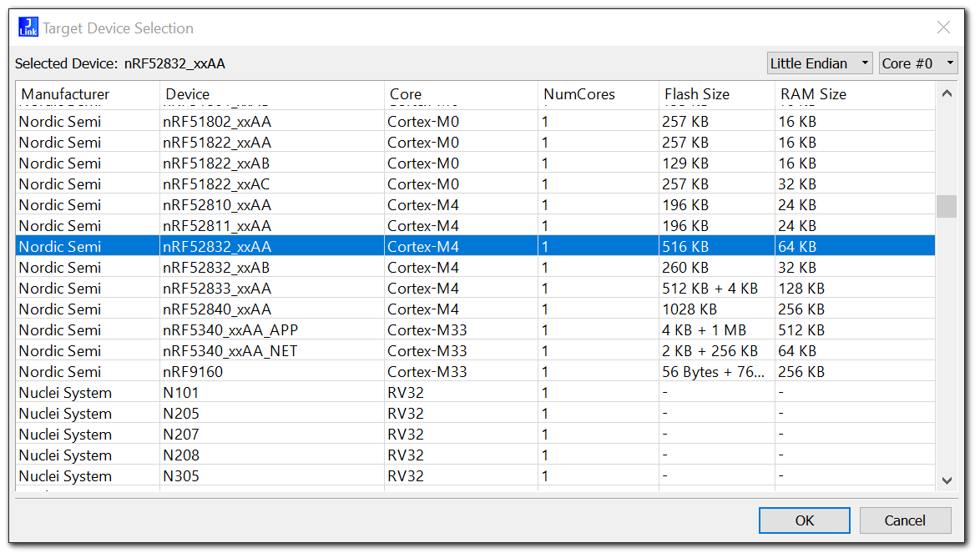The height and width of the screenshot is (558, 980).
Task: Select device nRF52840_xxAA
Action: [x=475, y=309]
